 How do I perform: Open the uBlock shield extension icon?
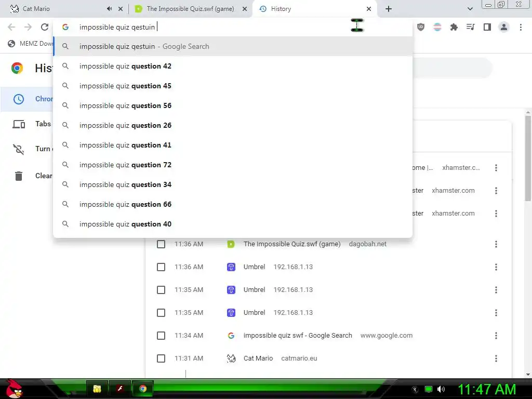click(421, 27)
